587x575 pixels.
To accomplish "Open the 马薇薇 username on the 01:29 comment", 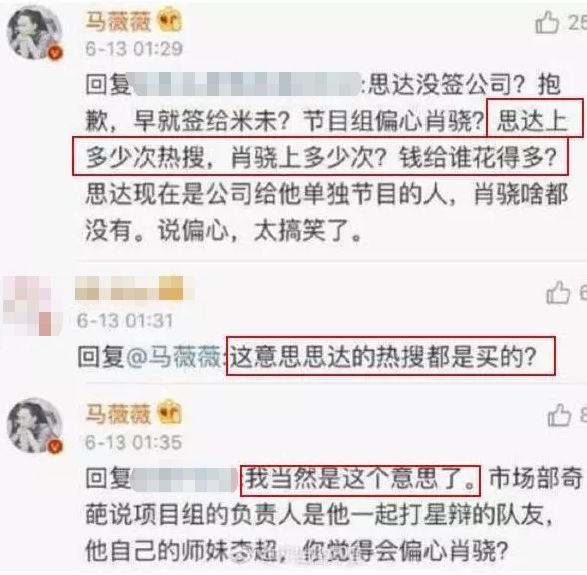I will tap(118, 21).
